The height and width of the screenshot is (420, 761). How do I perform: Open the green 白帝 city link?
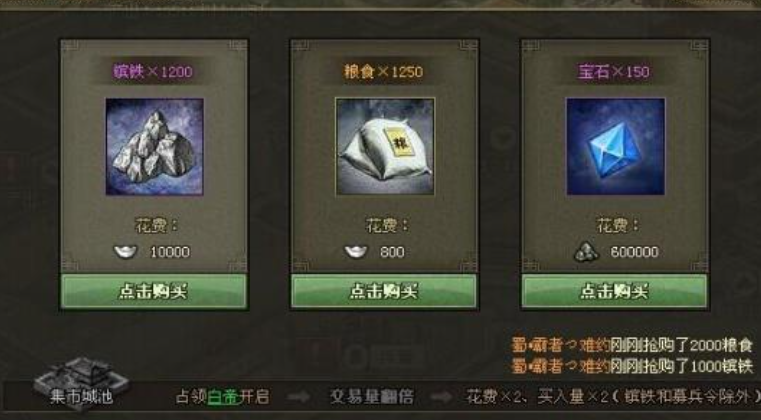[x=223, y=397]
